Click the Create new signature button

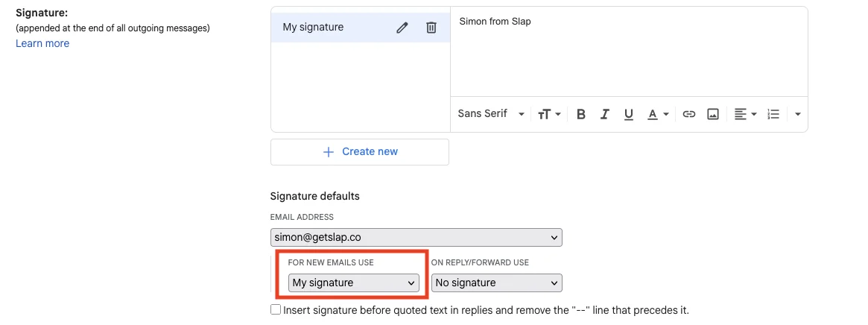tap(360, 151)
